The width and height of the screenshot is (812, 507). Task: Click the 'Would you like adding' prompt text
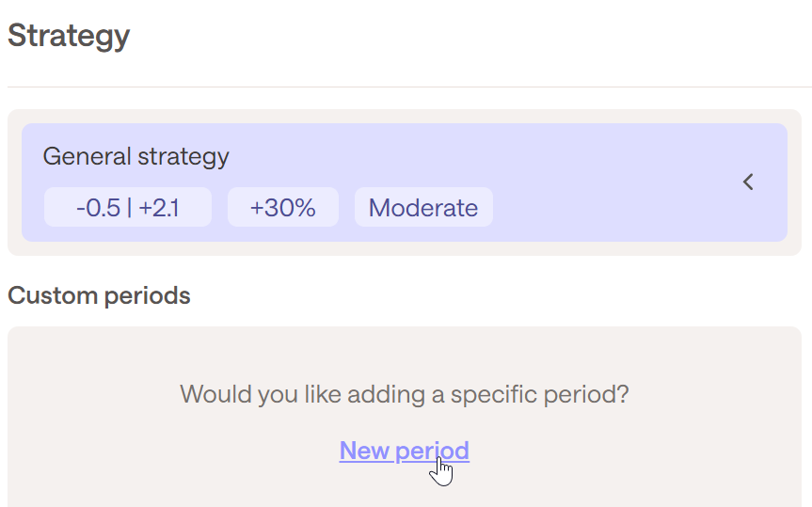(x=404, y=393)
